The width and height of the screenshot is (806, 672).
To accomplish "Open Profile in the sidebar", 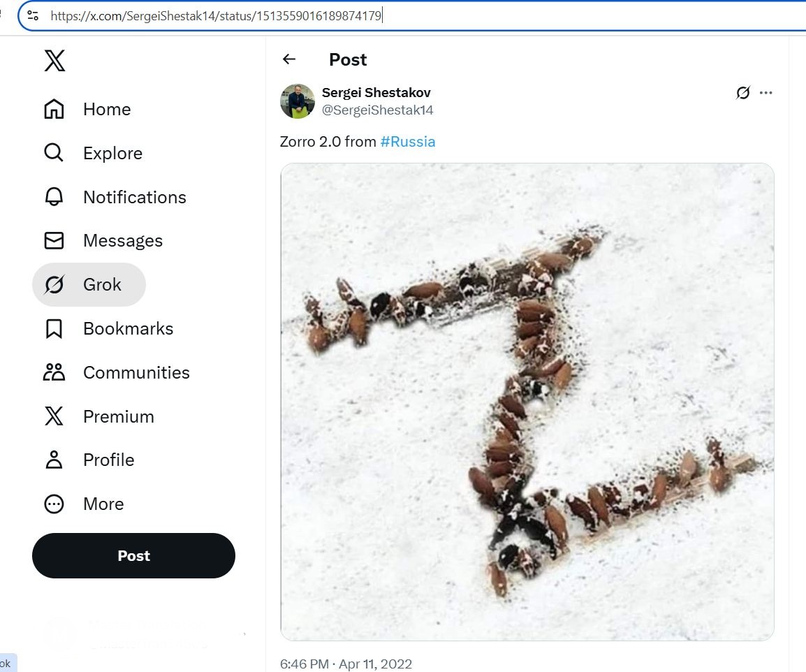I will (89, 460).
